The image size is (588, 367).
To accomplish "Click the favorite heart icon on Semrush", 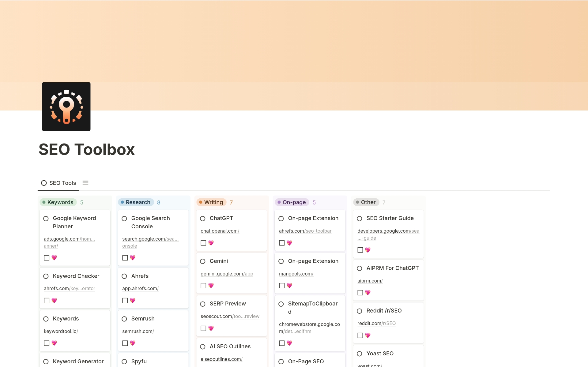I will tap(132, 343).
